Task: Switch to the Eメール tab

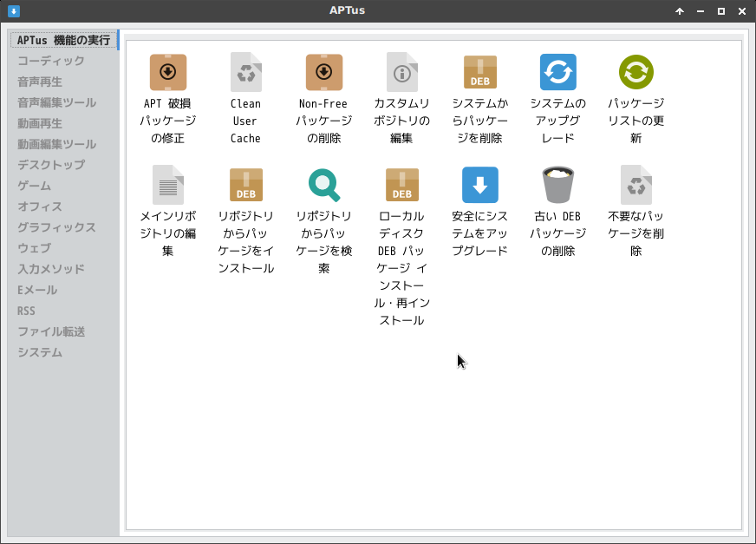Action: point(37,290)
